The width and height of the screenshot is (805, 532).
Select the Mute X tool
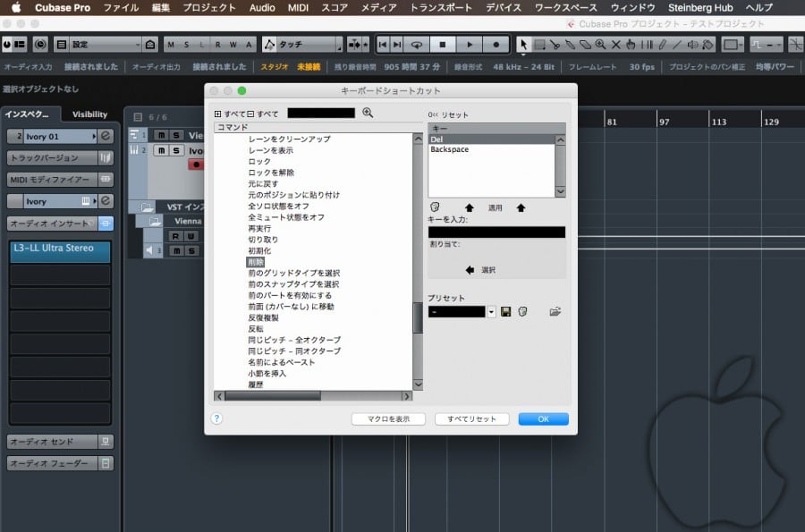click(615, 45)
